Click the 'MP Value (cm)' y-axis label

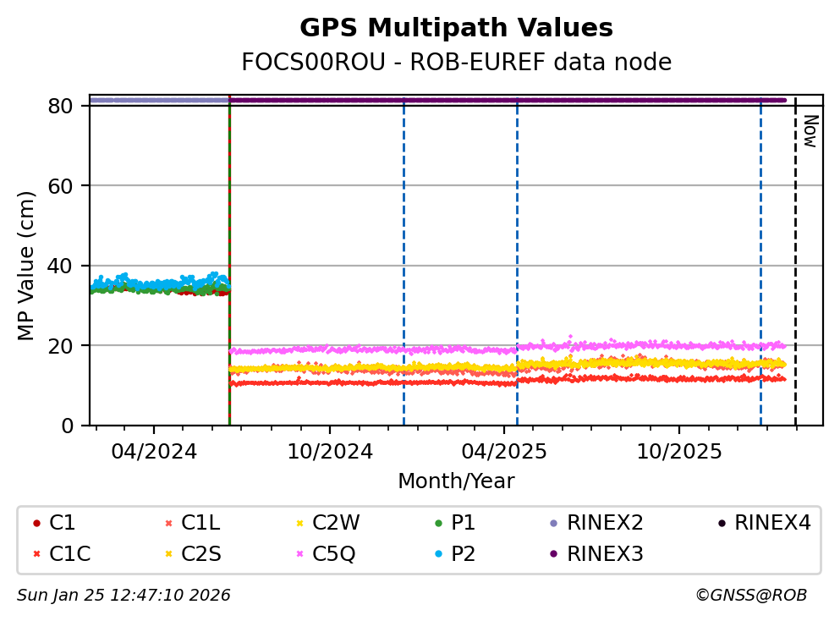click(27, 266)
